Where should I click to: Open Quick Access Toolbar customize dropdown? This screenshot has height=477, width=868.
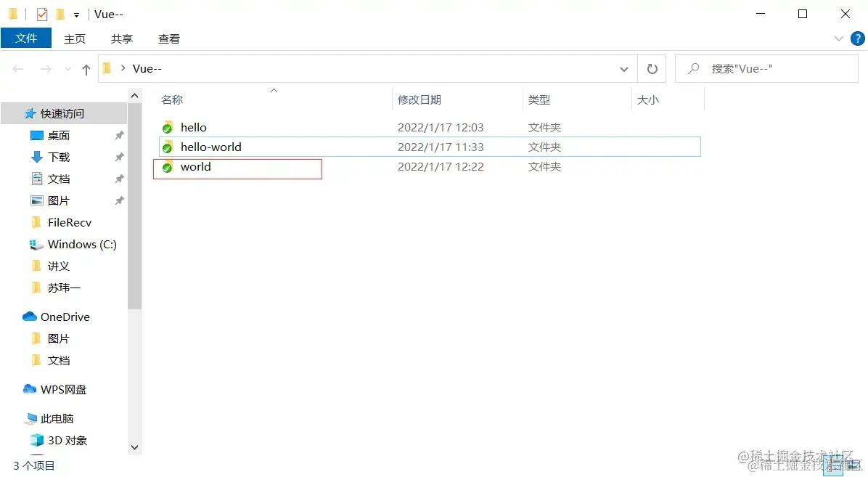(76, 15)
